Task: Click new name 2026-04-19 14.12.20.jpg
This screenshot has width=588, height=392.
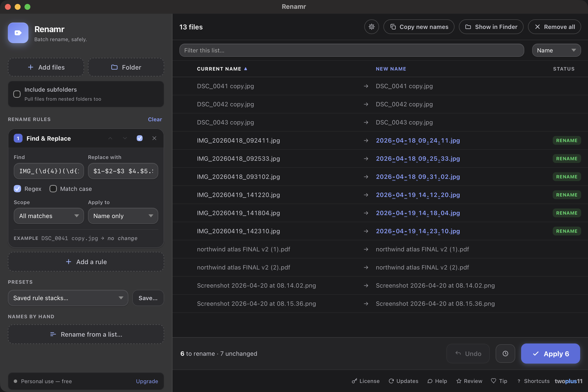Action: [418, 195]
